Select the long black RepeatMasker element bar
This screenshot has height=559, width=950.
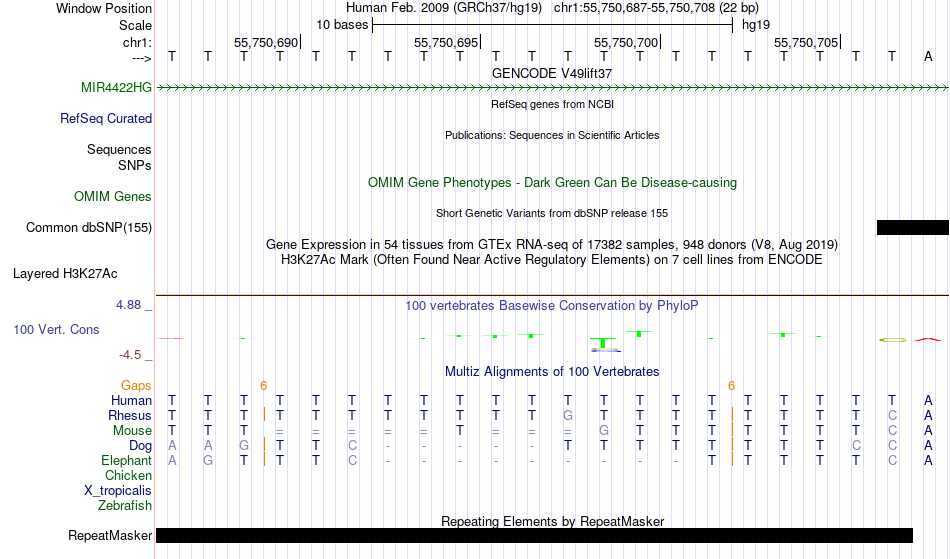(x=534, y=535)
